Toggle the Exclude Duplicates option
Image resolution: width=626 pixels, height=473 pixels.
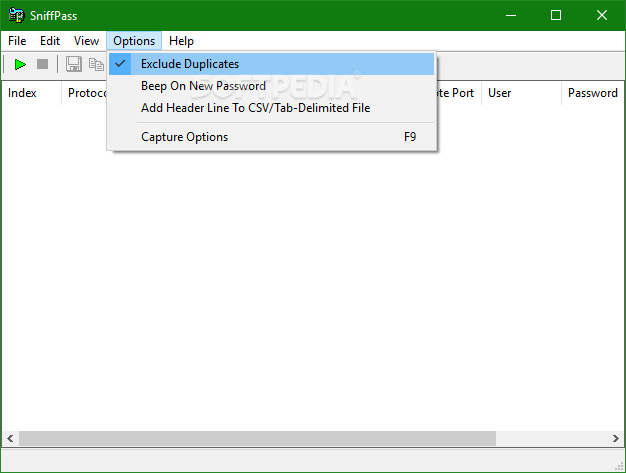click(x=271, y=64)
